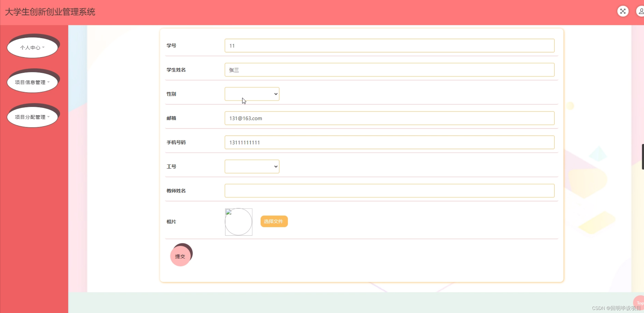
Task: Click the 学号 input field
Action: pos(389,46)
